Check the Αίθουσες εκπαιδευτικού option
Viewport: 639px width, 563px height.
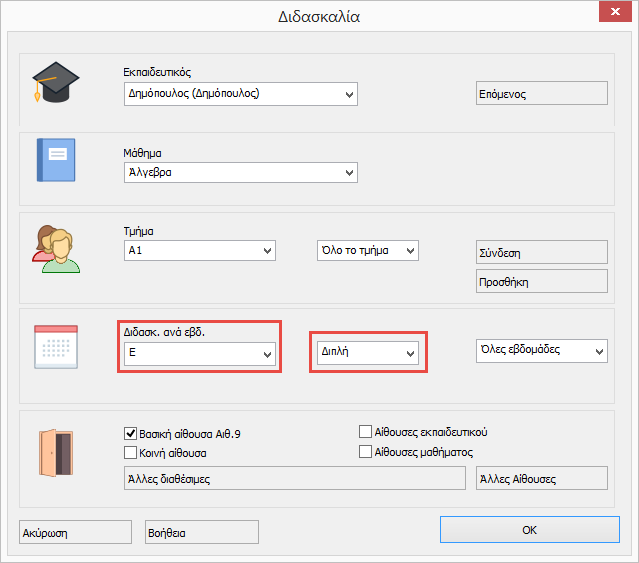pyautogui.click(x=366, y=433)
